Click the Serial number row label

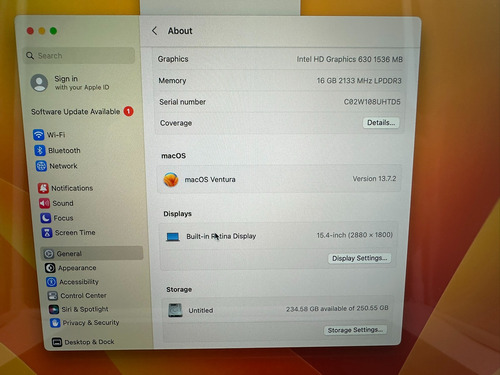point(182,102)
